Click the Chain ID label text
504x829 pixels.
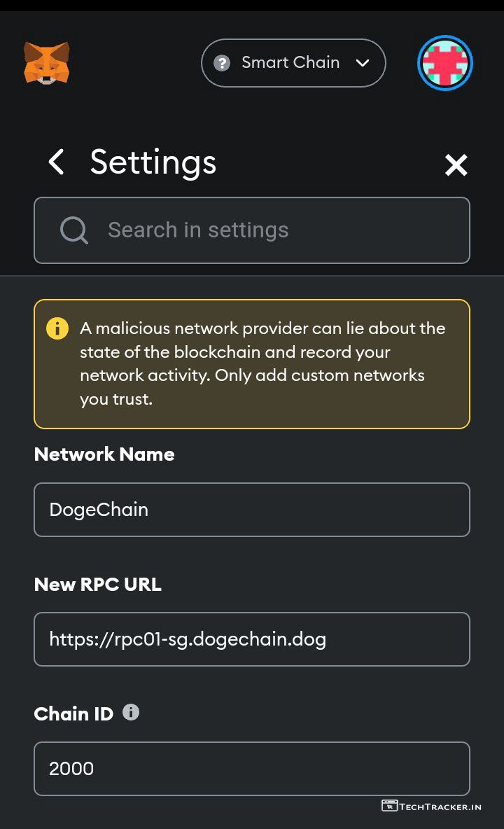click(x=73, y=714)
